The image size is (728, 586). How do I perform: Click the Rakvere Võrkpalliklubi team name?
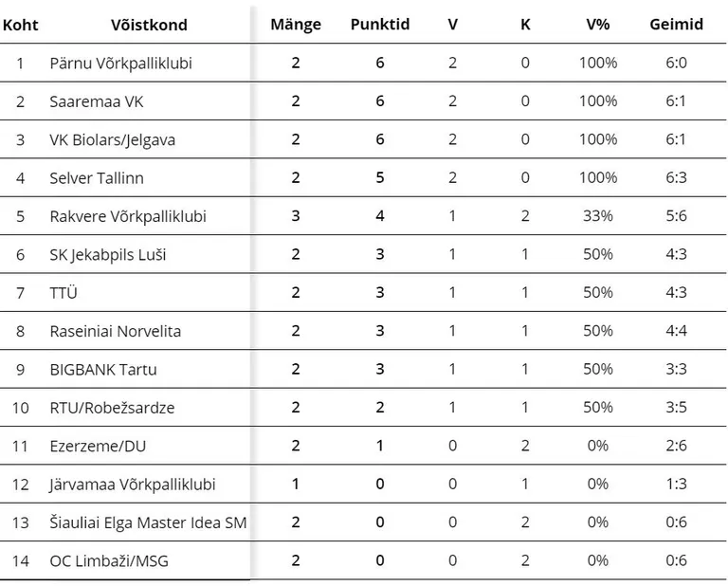click(128, 216)
